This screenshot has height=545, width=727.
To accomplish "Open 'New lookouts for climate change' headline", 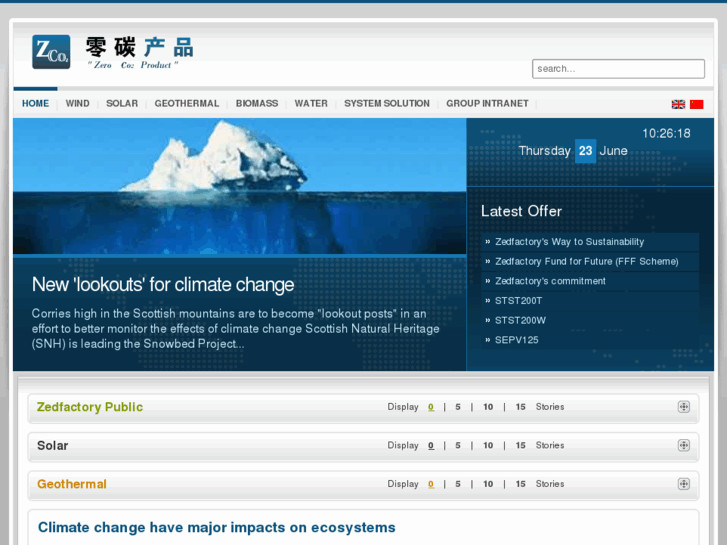I will pyautogui.click(x=163, y=285).
